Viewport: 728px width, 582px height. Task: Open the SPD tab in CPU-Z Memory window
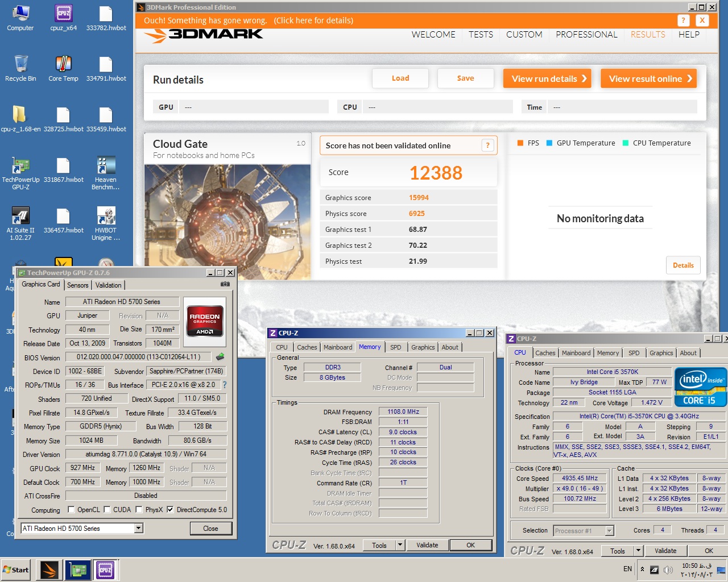pos(396,347)
